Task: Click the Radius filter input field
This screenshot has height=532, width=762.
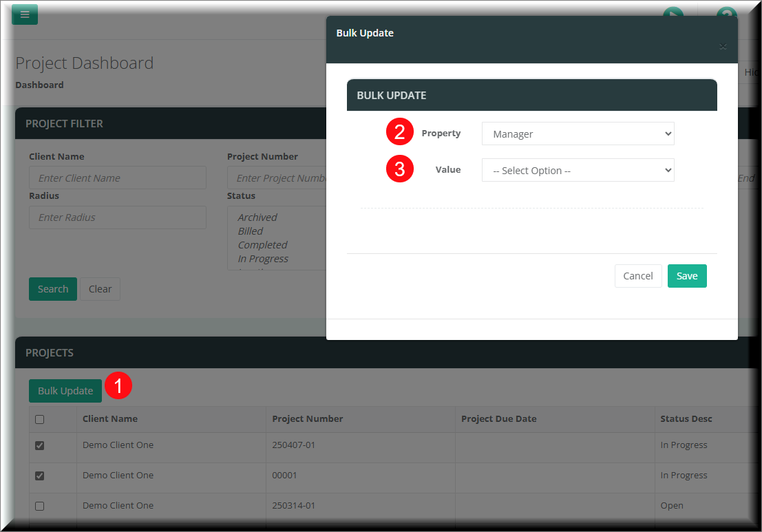Action: pyautogui.click(x=117, y=217)
